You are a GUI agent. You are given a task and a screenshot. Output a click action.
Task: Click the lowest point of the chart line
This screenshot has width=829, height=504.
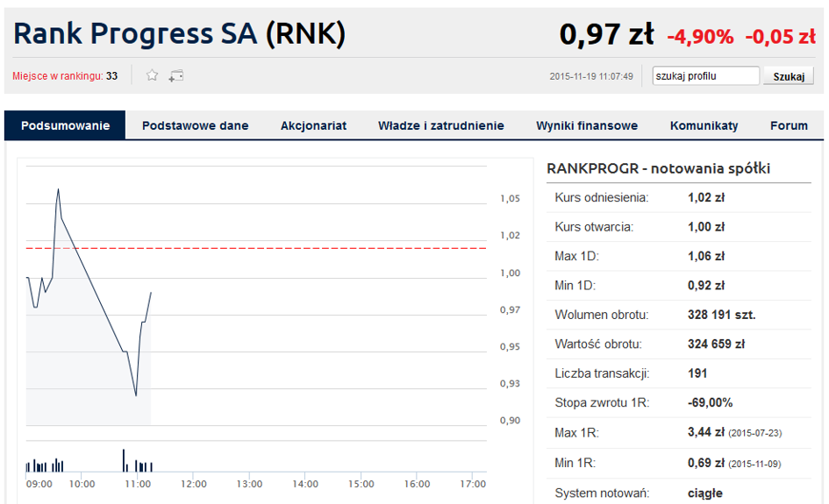(x=136, y=395)
